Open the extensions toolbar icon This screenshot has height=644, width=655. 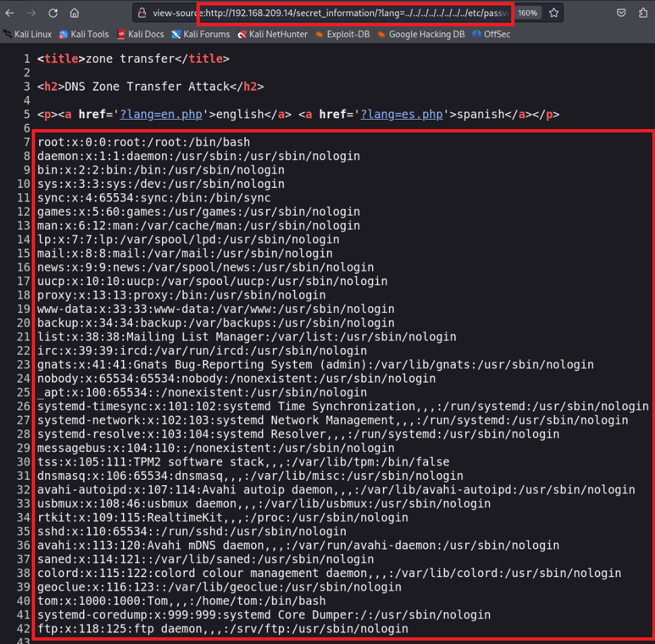[644, 13]
